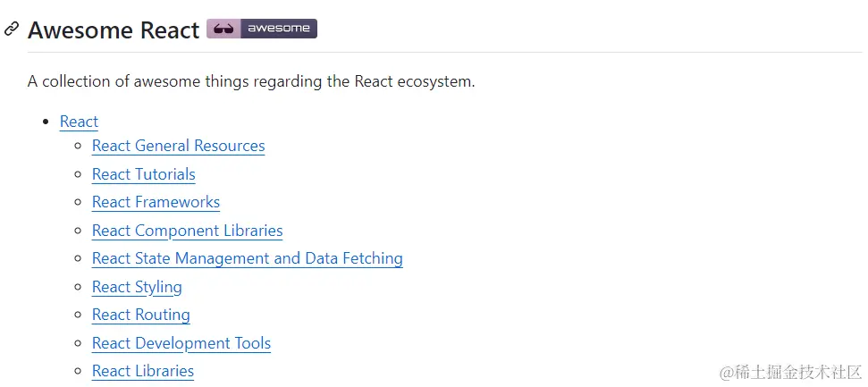This screenshot has width=868, height=387.
Task: Click the hollow bullet before React Styling
Action: point(79,287)
